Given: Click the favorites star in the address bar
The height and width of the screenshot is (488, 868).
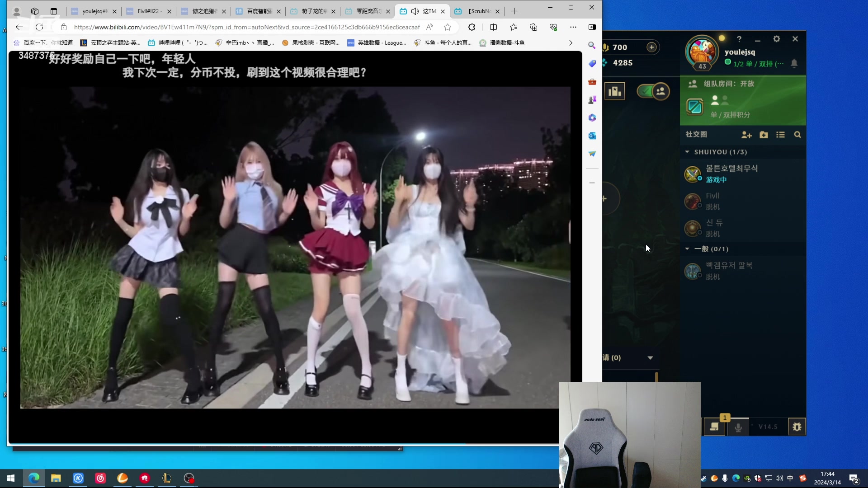Looking at the screenshot, I should (x=448, y=27).
